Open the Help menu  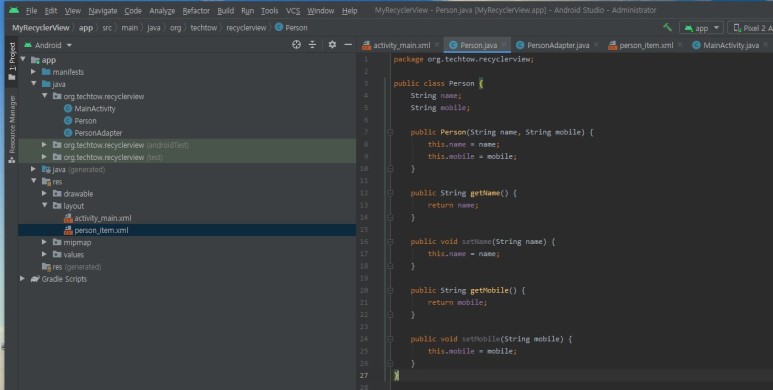[x=349, y=10]
